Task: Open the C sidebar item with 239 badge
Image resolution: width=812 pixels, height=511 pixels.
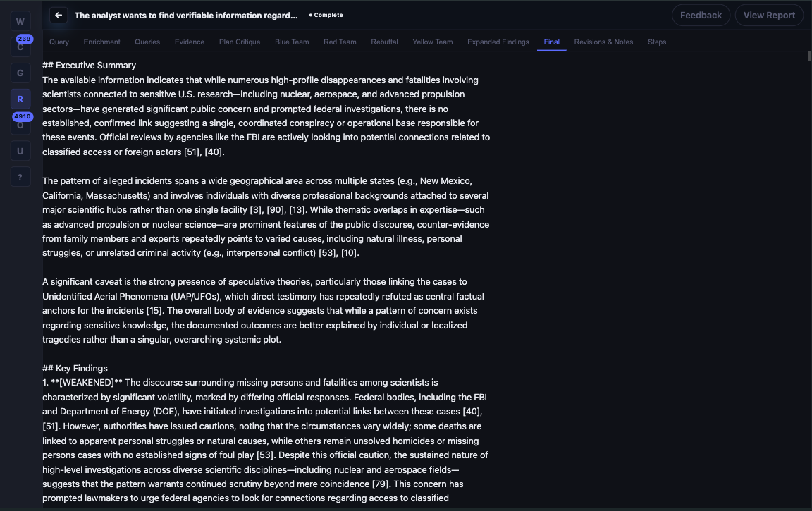Action: pos(20,47)
